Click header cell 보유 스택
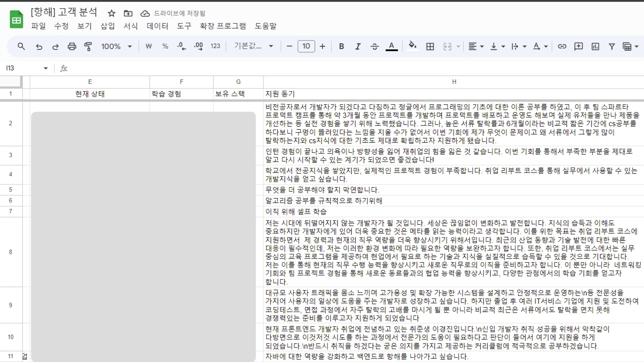Screen dimensions: 644x362 (x=238, y=94)
